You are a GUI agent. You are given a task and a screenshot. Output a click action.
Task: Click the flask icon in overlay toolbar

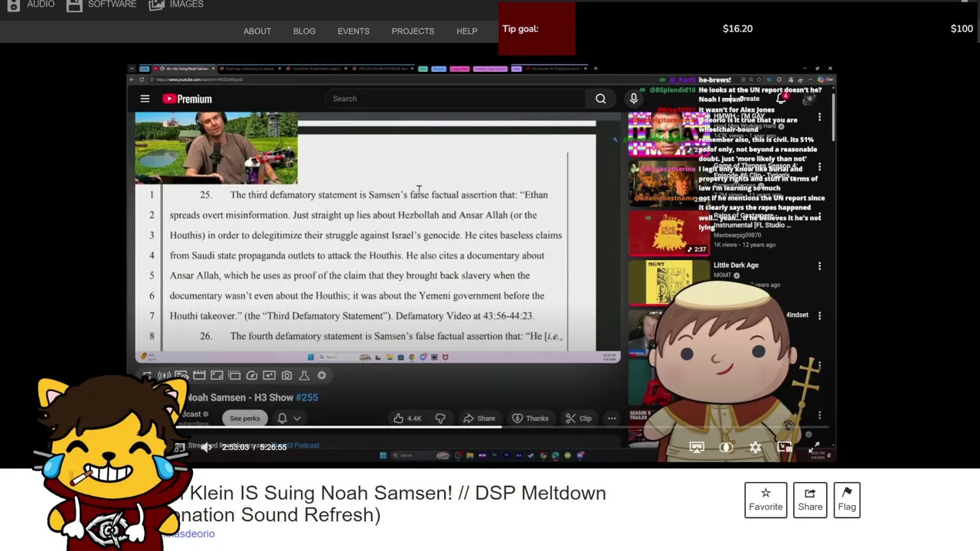[304, 375]
